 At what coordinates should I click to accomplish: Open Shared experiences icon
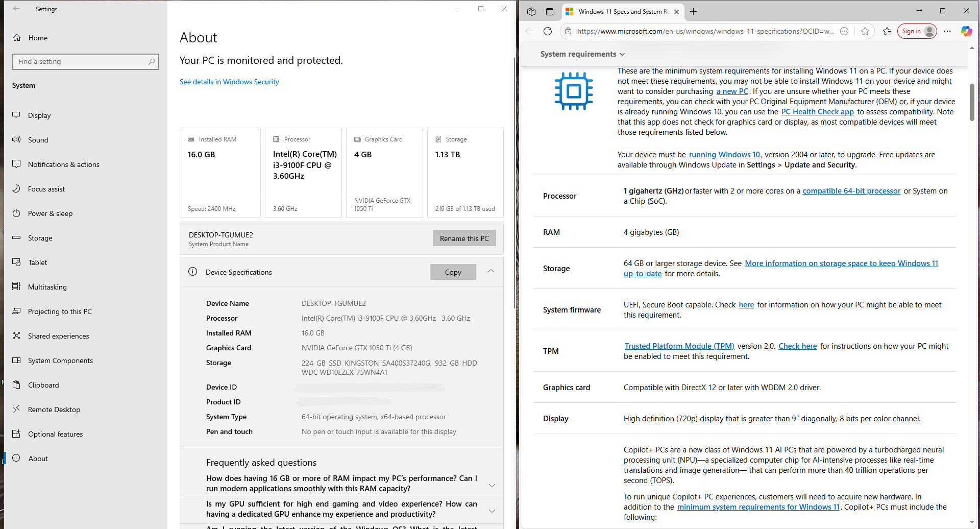pyautogui.click(x=16, y=335)
